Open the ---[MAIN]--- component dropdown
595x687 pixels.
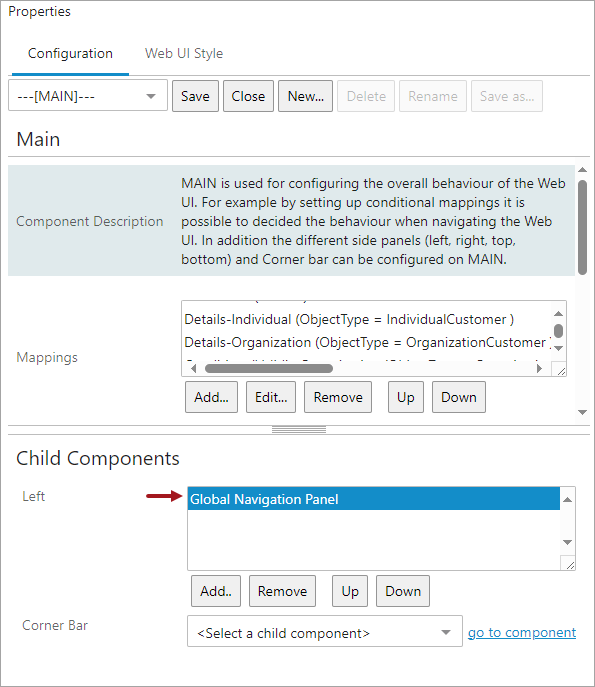pyautogui.click(x=88, y=96)
